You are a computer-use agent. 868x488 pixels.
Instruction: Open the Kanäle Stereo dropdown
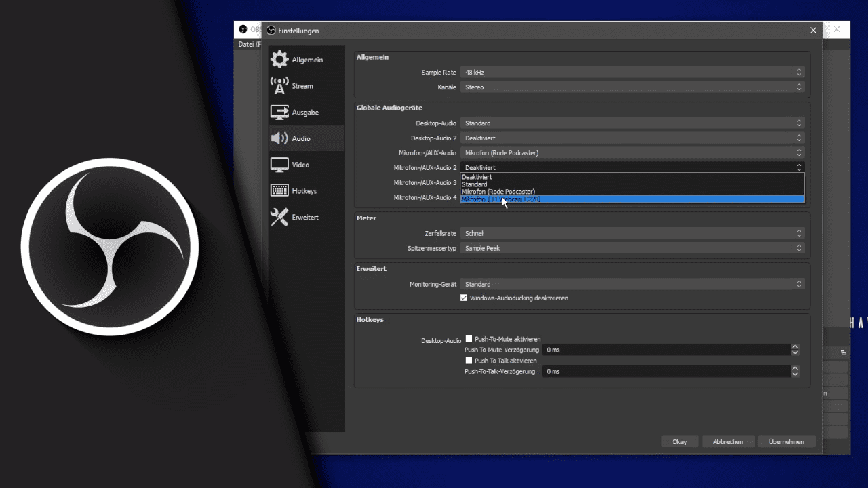632,87
